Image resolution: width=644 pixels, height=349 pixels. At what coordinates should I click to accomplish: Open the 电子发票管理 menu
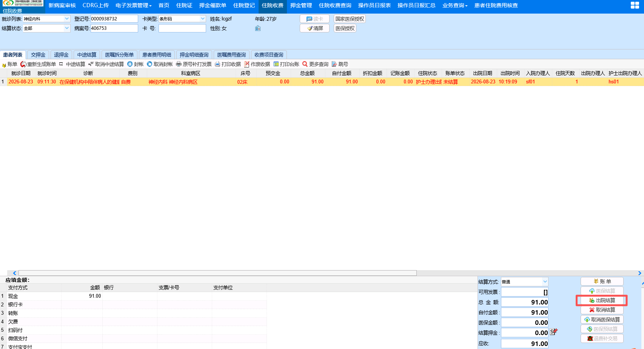coord(134,5)
